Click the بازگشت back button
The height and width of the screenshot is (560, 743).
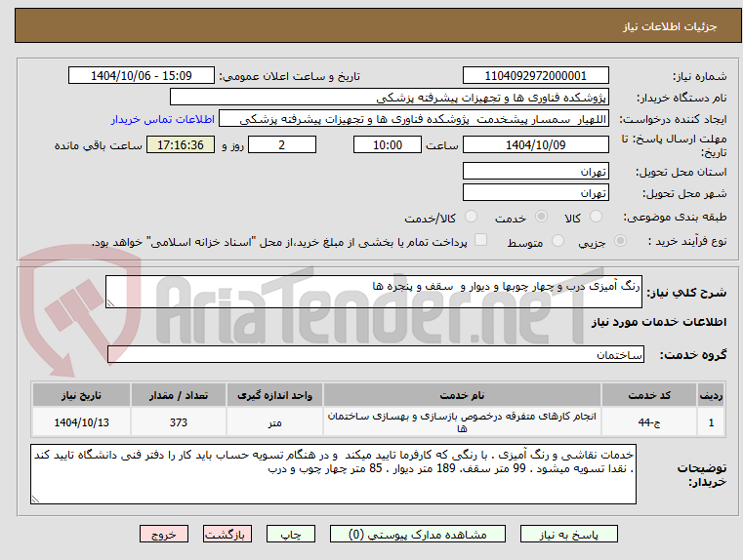[x=227, y=534]
